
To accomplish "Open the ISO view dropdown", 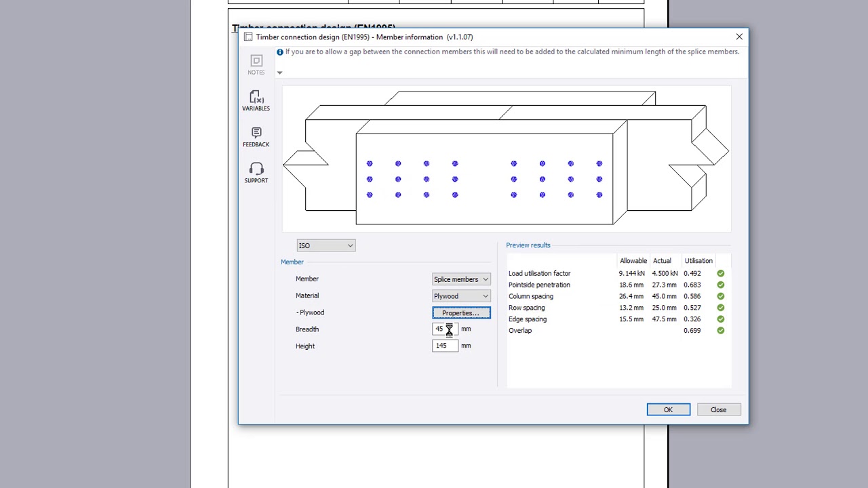I will [325, 245].
